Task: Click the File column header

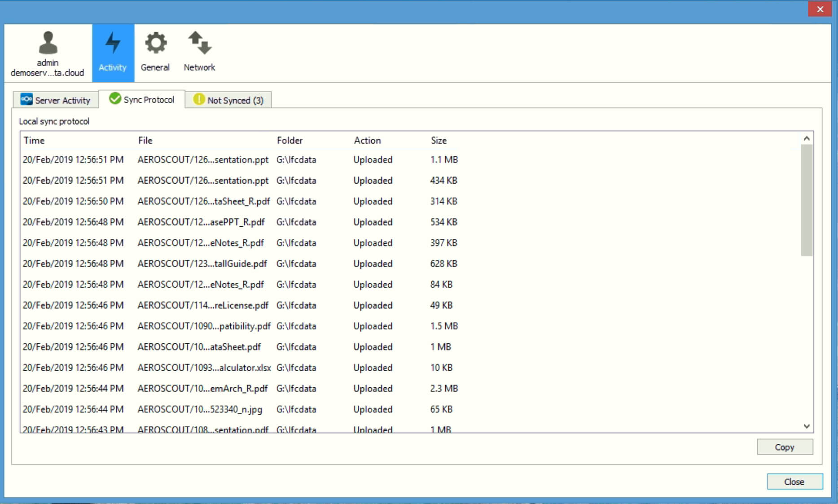Action: click(x=145, y=140)
